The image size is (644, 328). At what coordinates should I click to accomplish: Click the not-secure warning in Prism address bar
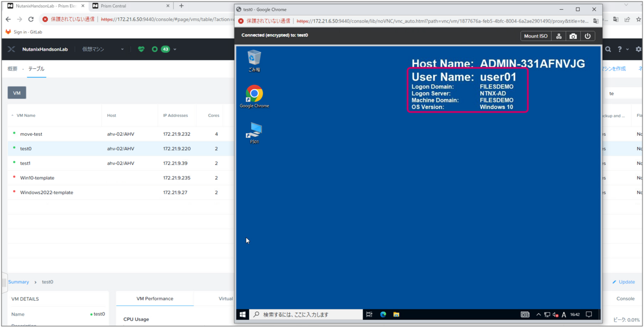[x=69, y=19]
